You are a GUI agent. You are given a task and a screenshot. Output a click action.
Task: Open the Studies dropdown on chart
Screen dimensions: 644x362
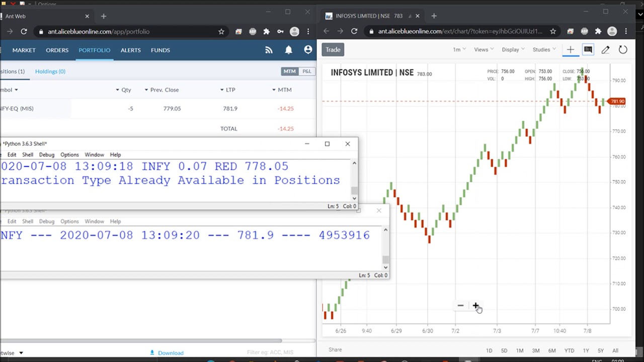click(x=544, y=49)
